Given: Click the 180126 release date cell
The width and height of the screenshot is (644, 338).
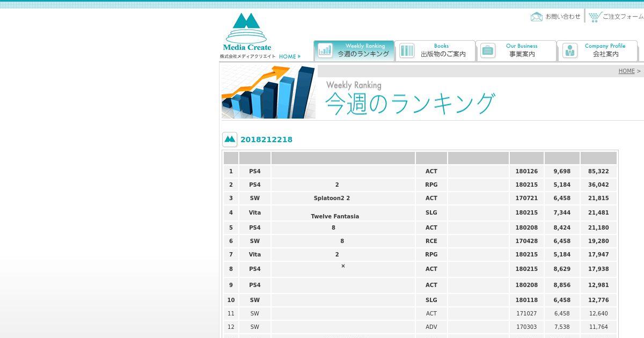Looking at the screenshot, I should pos(526,171).
